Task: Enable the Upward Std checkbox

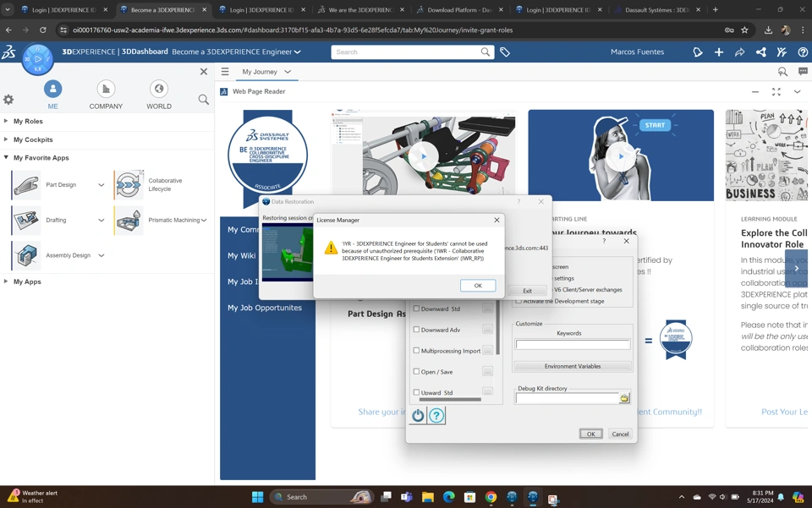Action: pyautogui.click(x=416, y=392)
